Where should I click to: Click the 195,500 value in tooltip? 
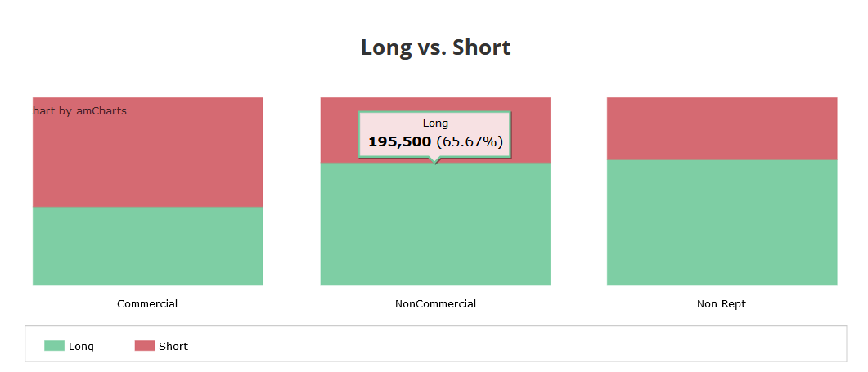pos(400,141)
